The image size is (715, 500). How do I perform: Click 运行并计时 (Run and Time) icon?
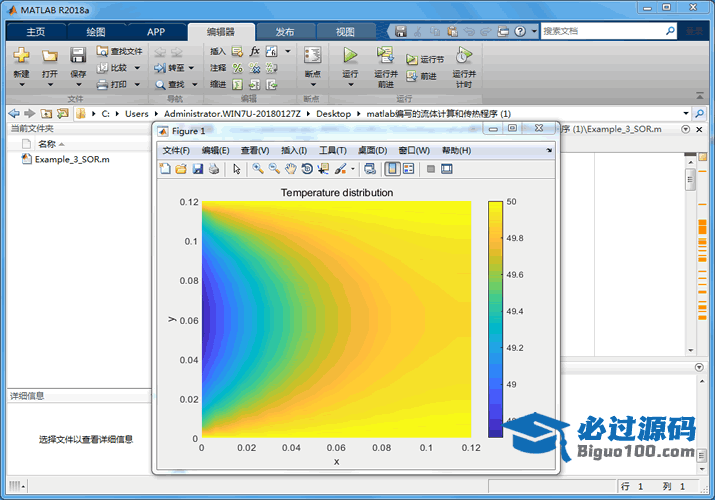464,55
